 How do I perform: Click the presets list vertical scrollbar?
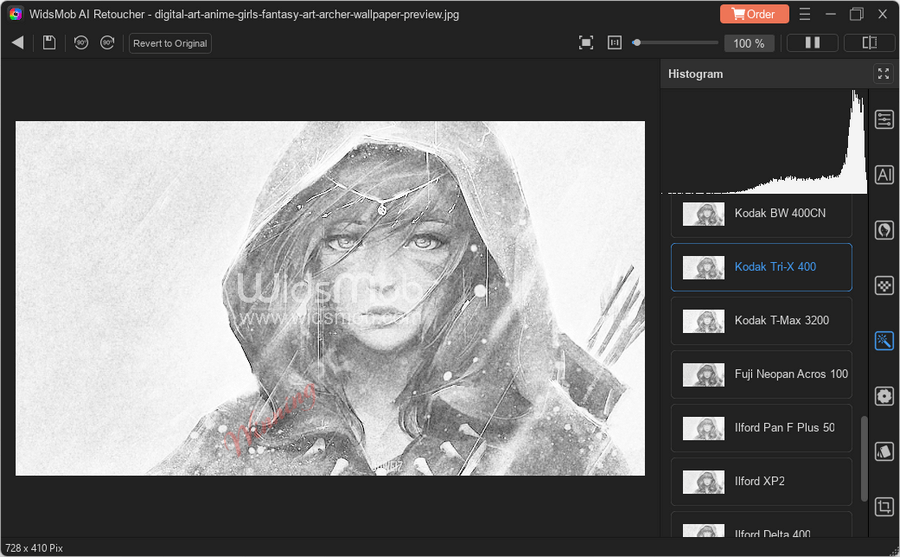pyautogui.click(x=864, y=458)
